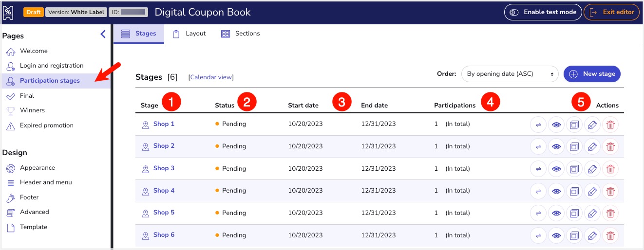Open the Shop 5 stage link

point(164,213)
